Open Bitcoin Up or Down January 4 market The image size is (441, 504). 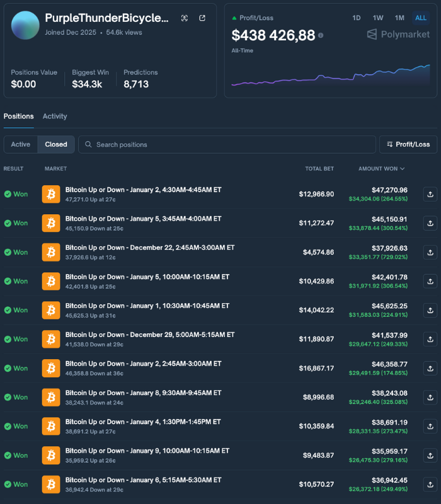coord(143,422)
